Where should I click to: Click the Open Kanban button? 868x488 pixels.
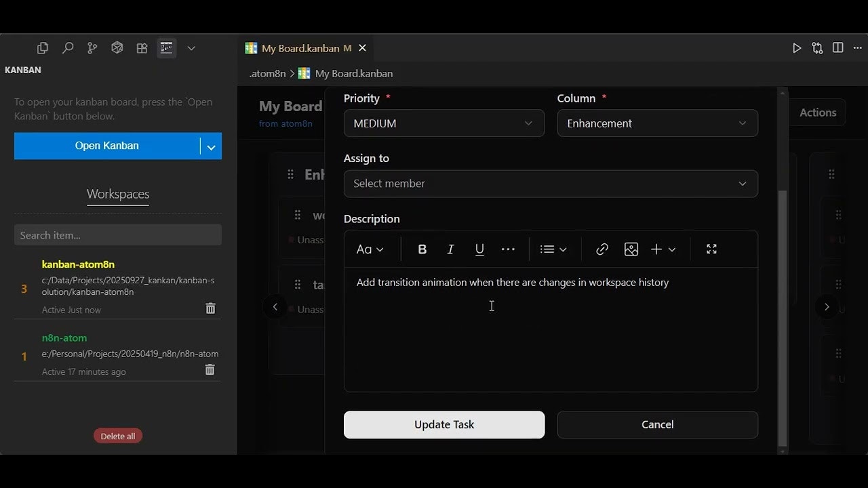106,145
